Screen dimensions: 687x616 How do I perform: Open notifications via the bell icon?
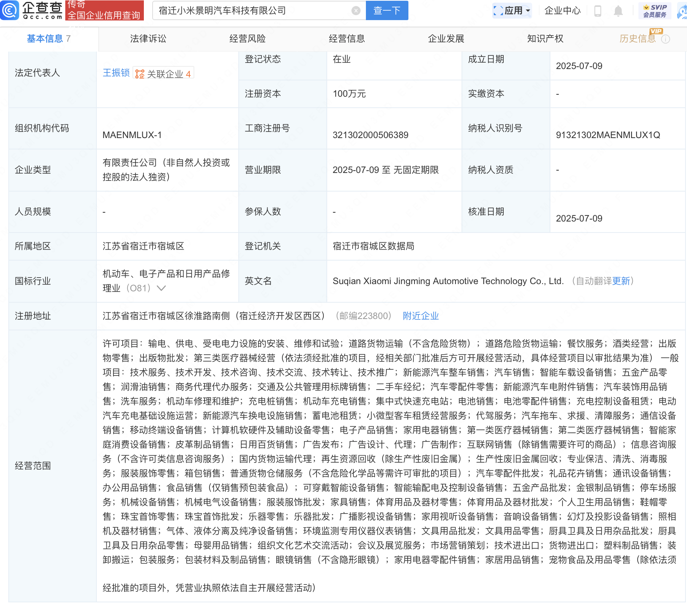pyautogui.click(x=618, y=11)
